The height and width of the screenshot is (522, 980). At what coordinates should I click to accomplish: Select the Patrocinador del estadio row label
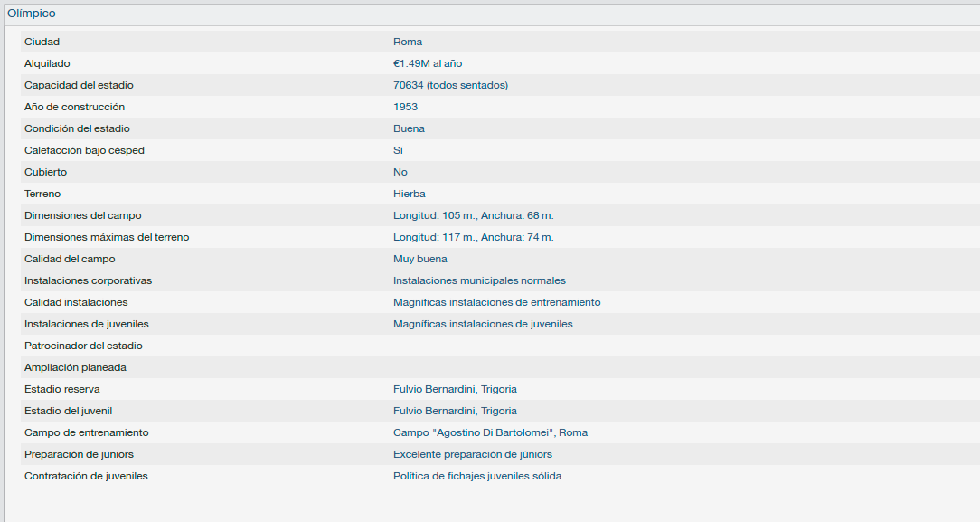(83, 346)
